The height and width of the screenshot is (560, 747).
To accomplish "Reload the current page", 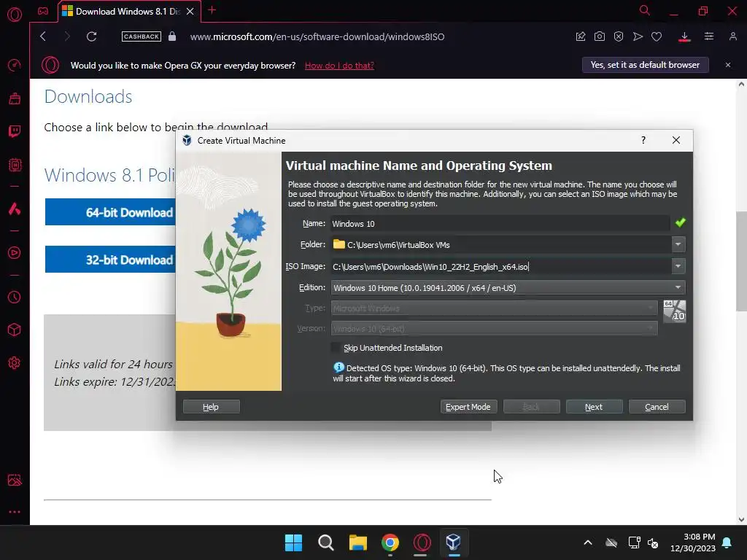I will pos(91,36).
